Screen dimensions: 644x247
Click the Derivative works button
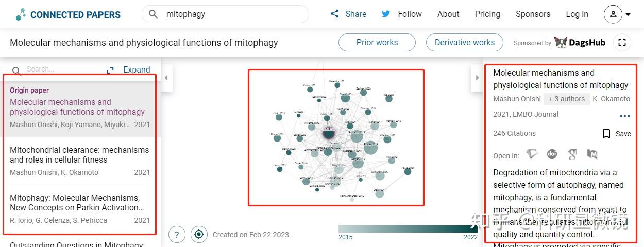pos(464,43)
